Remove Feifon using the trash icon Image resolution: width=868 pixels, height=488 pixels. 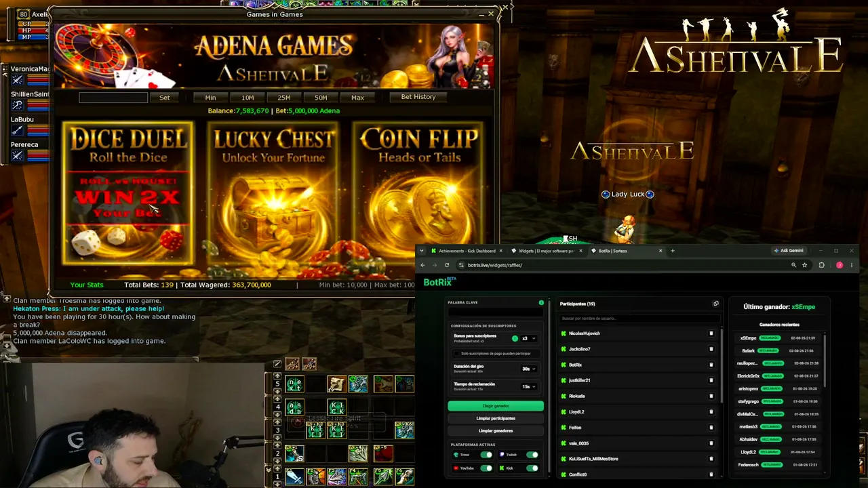pyautogui.click(x=711, y=428)
